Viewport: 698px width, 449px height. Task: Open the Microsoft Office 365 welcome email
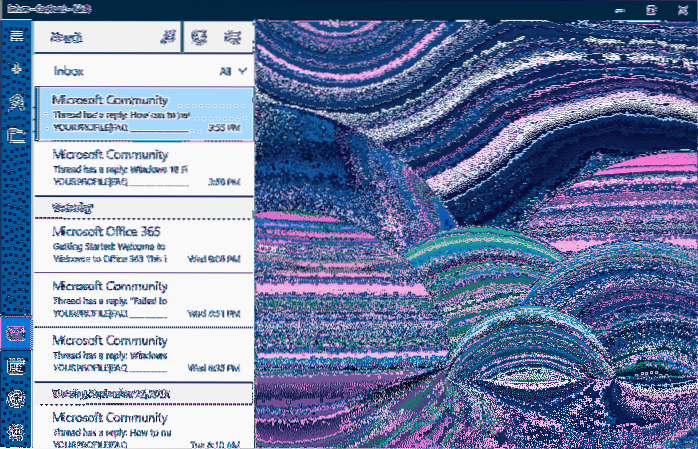point(144,245)
